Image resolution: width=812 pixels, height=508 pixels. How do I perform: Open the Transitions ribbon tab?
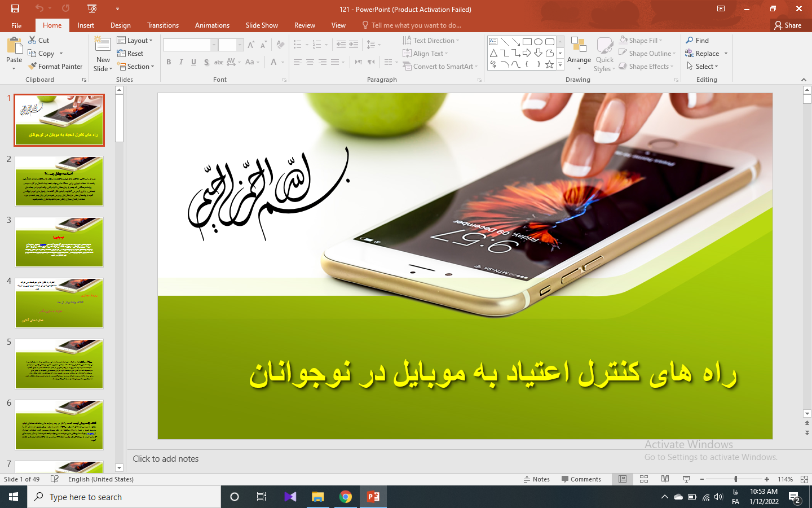(x=162, y=25)
